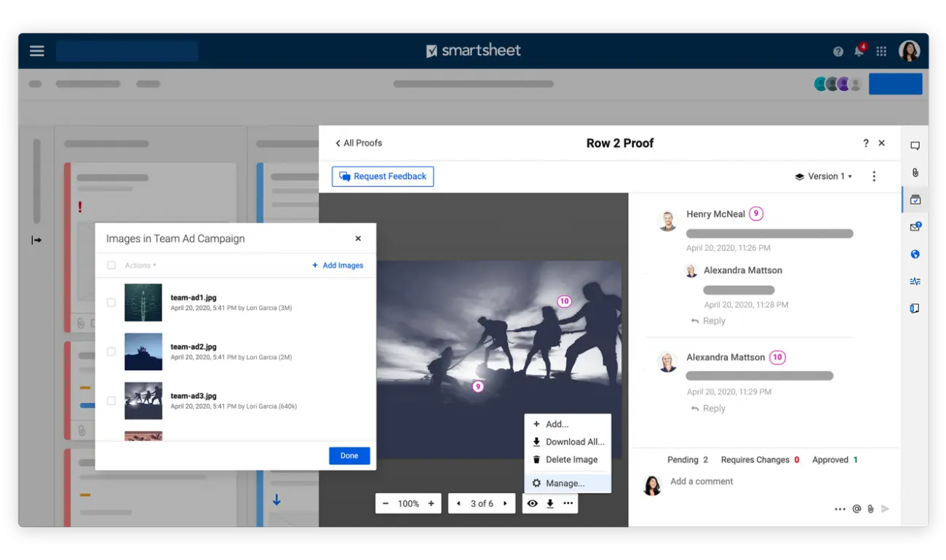Click the Done button
Viewport: 946px width, 560px height.
click(x=349, y=455)
